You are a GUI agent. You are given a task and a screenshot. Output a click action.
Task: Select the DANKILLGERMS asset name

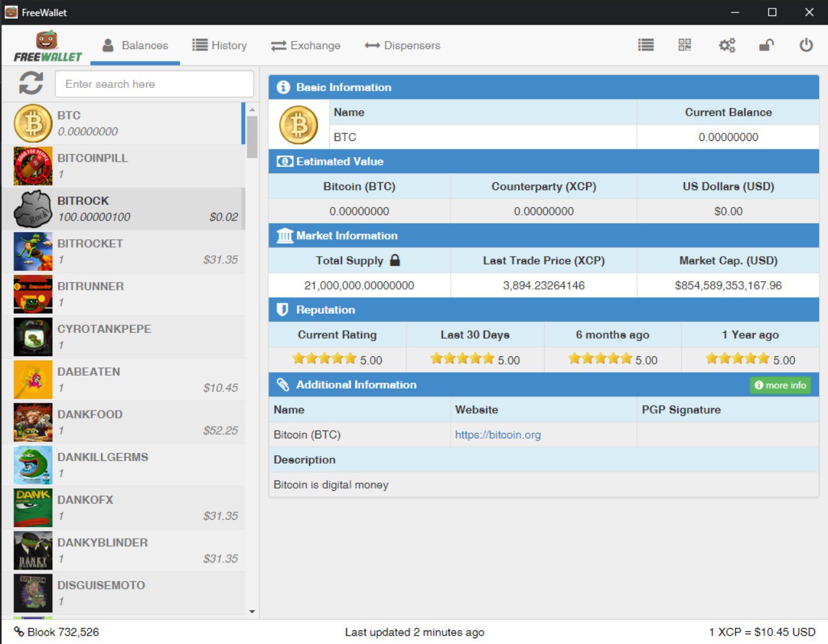[x=103, y=456]
